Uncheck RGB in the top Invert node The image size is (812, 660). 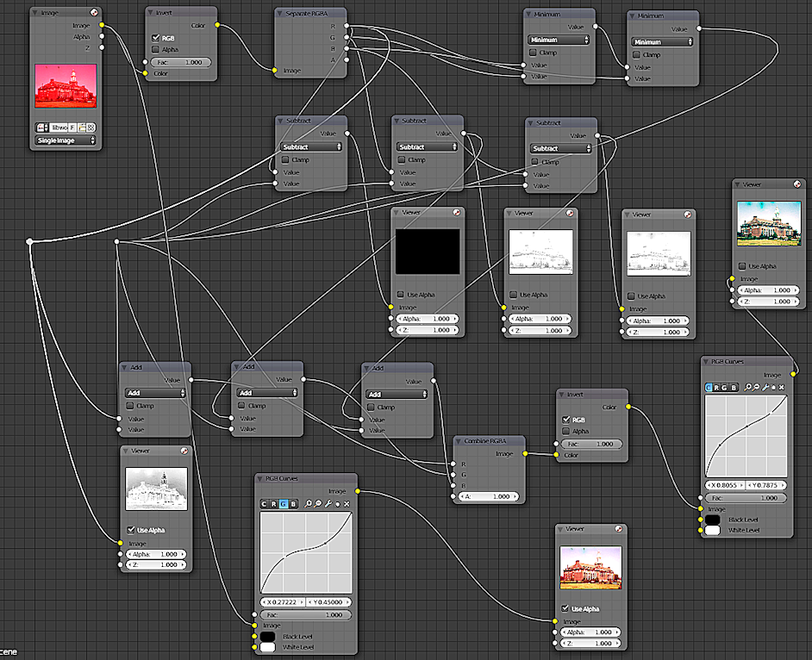pos(156,38)
